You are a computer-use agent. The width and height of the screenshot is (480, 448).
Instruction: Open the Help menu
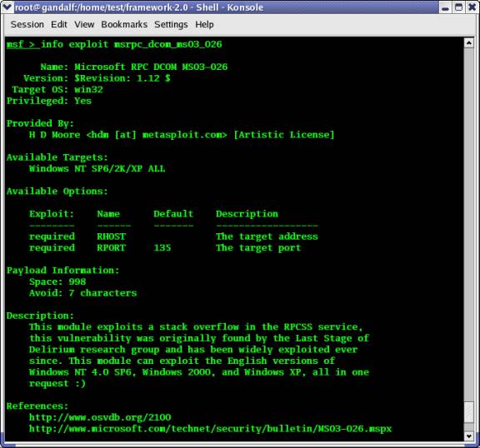click(x=204, y=24)
